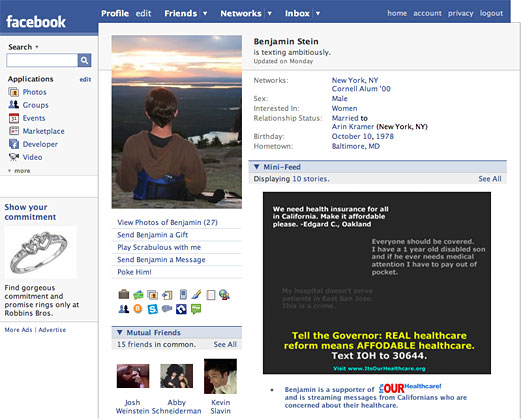Click See All in Mutual Friends
The width and height of the screenshot is (525, 420).
pyautogui.click(x=225, y=344)
